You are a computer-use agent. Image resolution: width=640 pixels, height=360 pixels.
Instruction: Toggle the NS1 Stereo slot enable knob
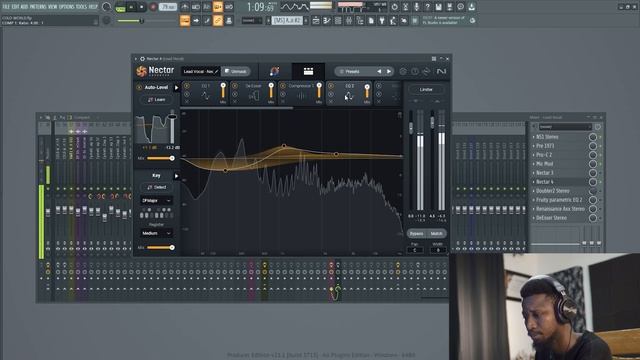(x=593, y=137)
